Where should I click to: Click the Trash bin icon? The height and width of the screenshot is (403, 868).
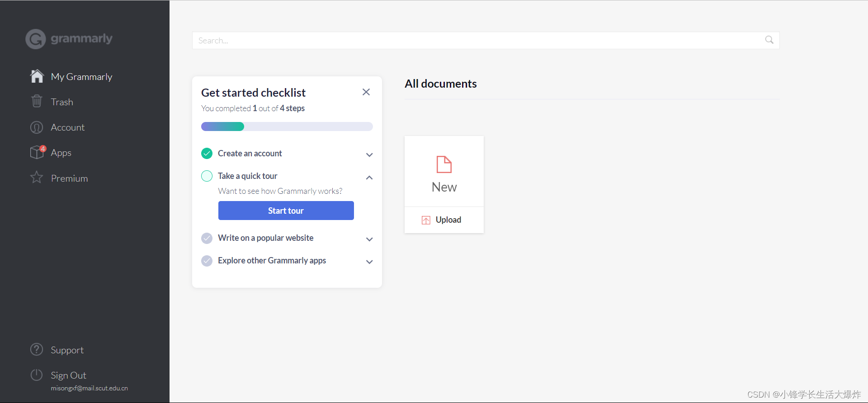pos(37,101)
